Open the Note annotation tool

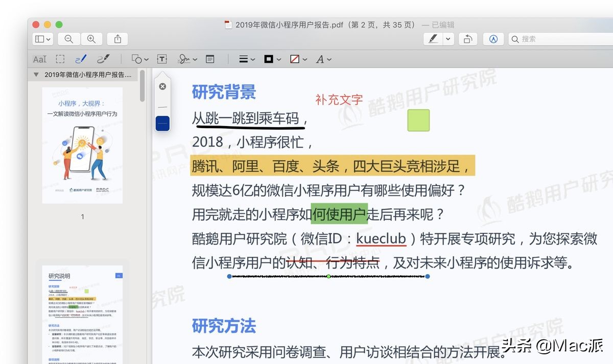click(x=210, y=59)
